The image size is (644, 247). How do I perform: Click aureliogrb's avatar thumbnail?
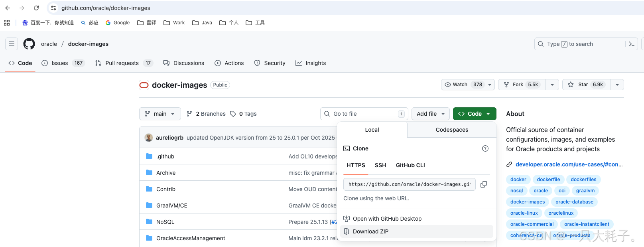(x=149, y=138)
